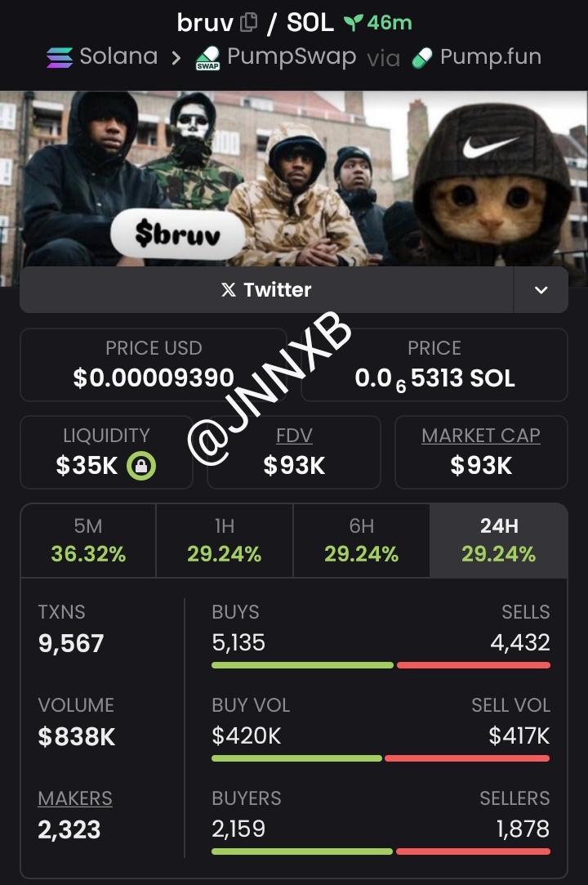588x885 pixels.
Task: Click the buys versus sells ratio bar
Action: pos(381,665)
